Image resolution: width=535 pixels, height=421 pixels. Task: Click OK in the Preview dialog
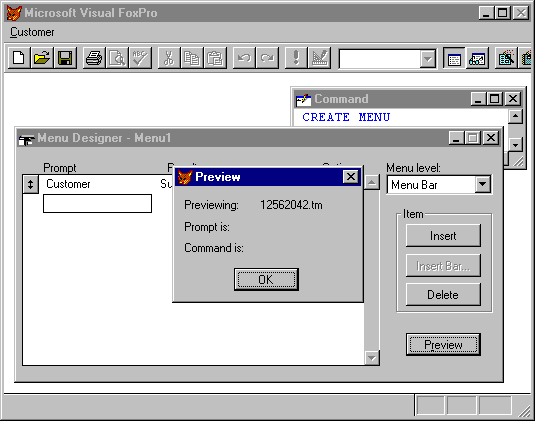pos(266,279)
